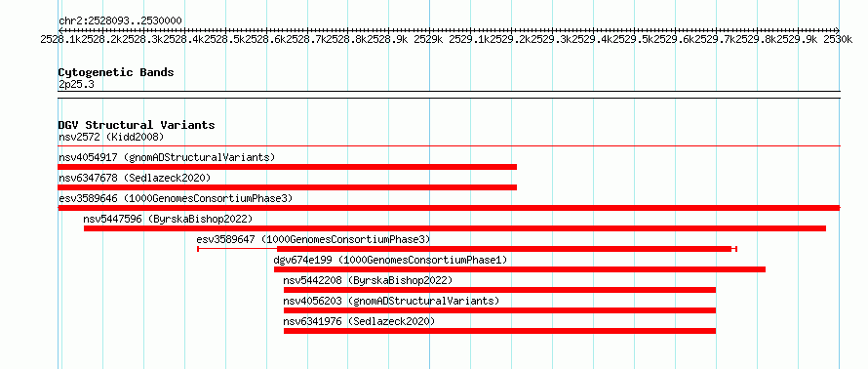Click the 2528.5k ruler position label
This screenshot has width=868, height=369.
pos(225,39)
